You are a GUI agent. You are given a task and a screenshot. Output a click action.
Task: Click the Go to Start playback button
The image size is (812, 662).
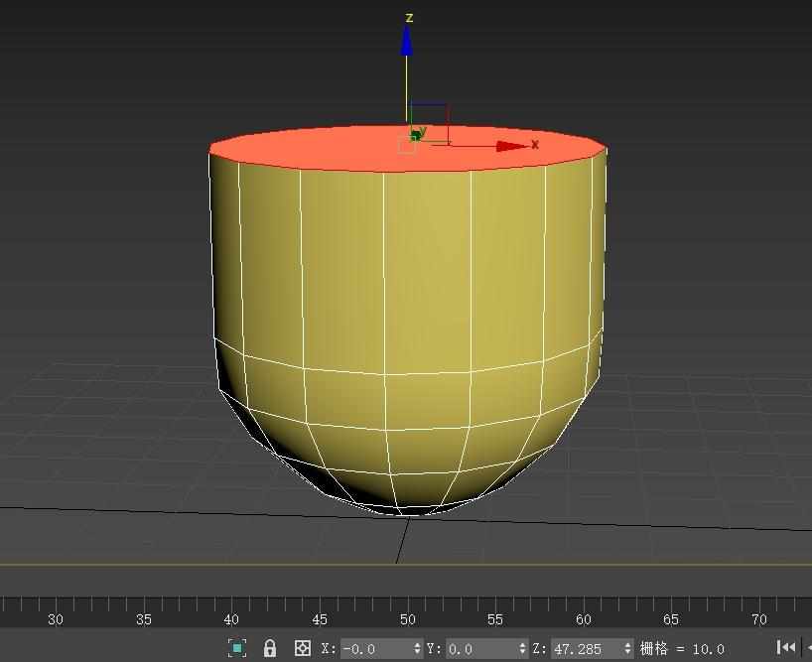tap(785, 648)
